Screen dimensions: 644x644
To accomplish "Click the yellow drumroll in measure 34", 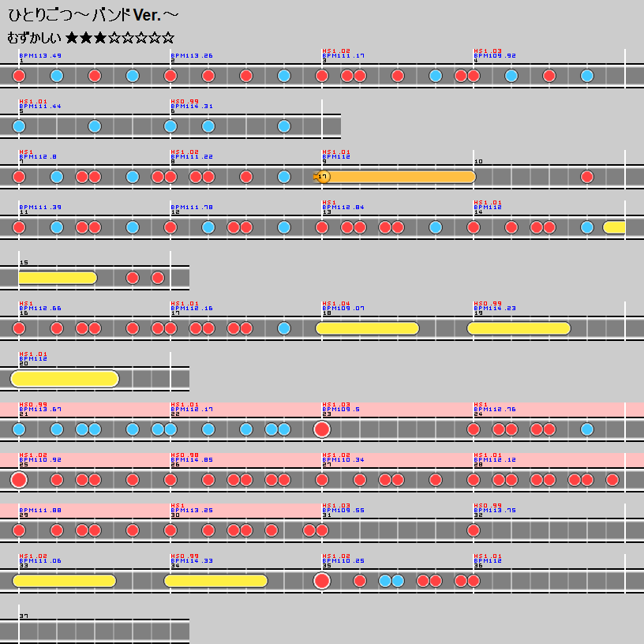I will tap(216, 581).
